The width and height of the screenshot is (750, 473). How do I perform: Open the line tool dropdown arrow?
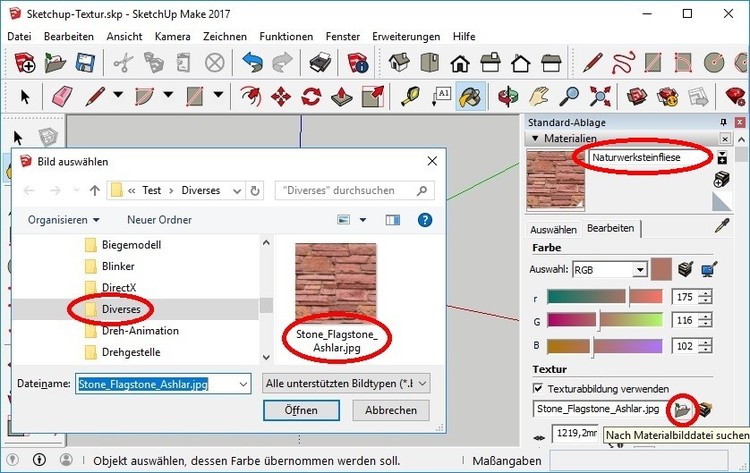(118, 95)
